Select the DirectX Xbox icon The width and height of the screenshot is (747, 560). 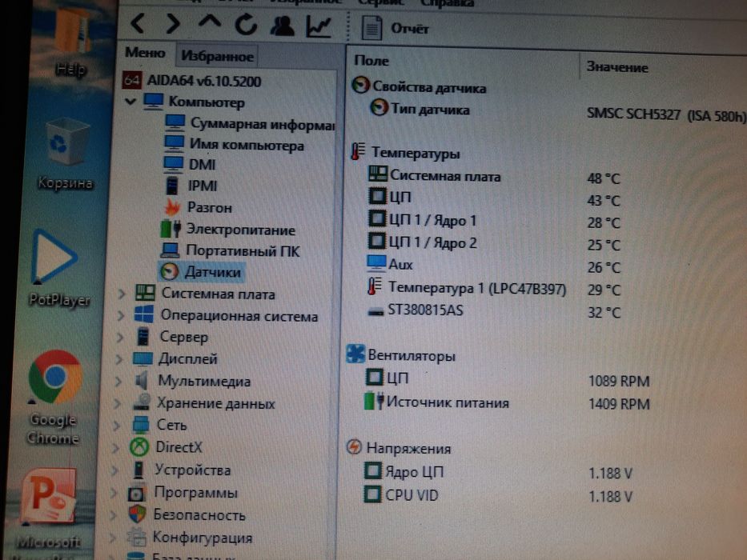click(139, 446)
